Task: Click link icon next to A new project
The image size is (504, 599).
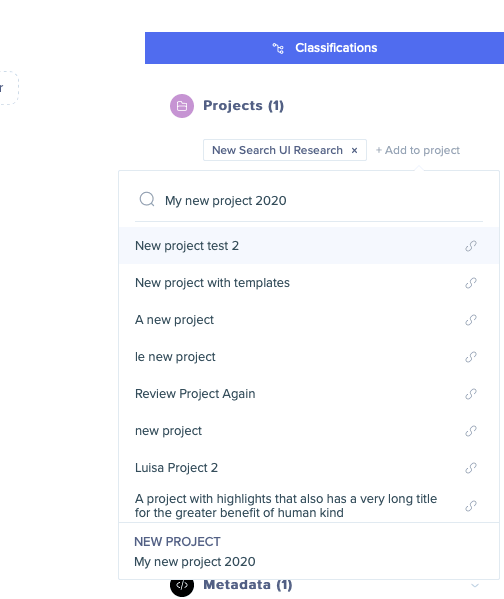Action: (x=471, y=320)
